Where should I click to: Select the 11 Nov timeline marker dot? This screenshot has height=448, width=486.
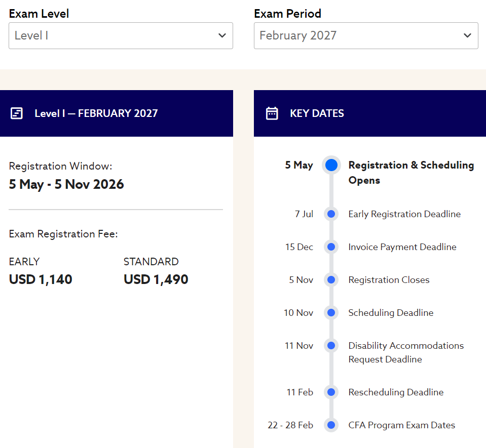click(x=331, y=346)
